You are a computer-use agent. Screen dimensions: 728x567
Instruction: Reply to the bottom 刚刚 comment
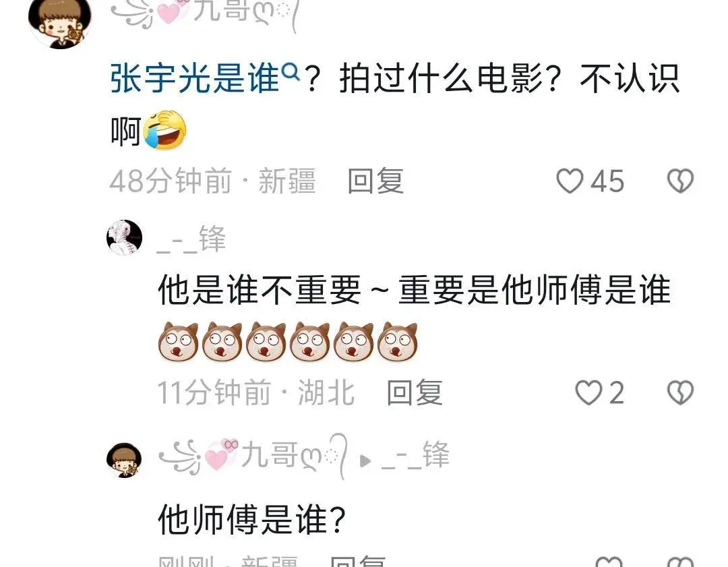(357, 561)
